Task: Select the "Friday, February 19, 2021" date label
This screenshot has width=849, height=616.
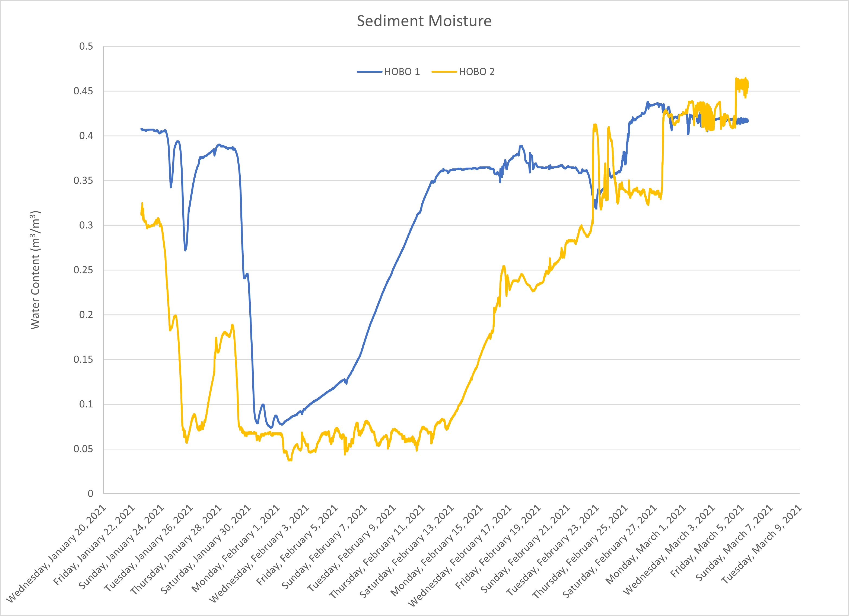Action: tap(498, 547)
